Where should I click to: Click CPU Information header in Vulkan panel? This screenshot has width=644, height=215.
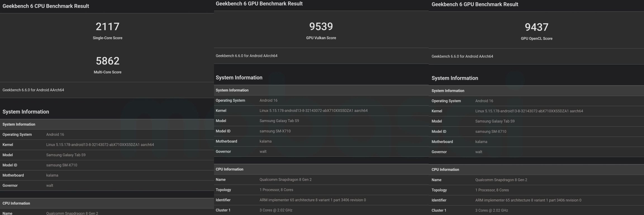point(229,169)
